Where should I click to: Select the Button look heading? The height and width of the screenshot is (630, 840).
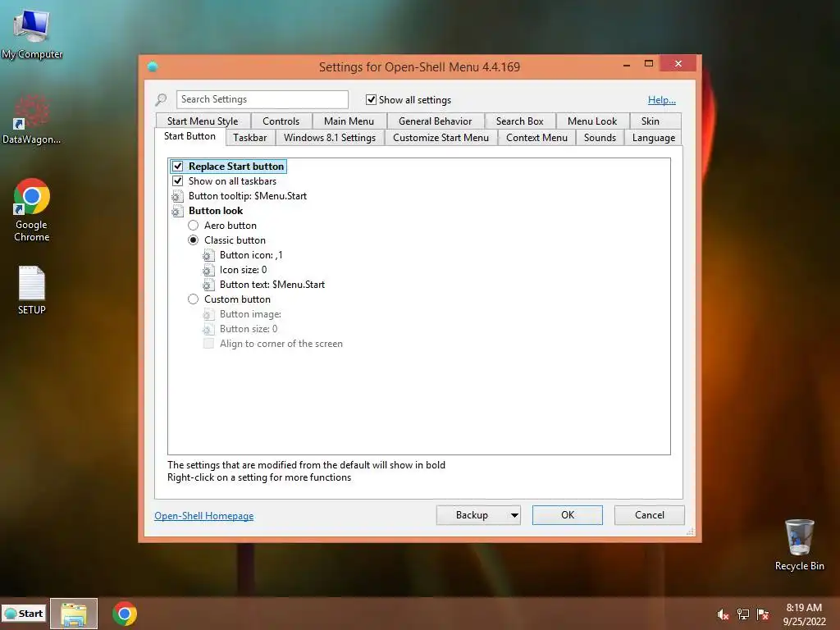(x=216, y=211)
